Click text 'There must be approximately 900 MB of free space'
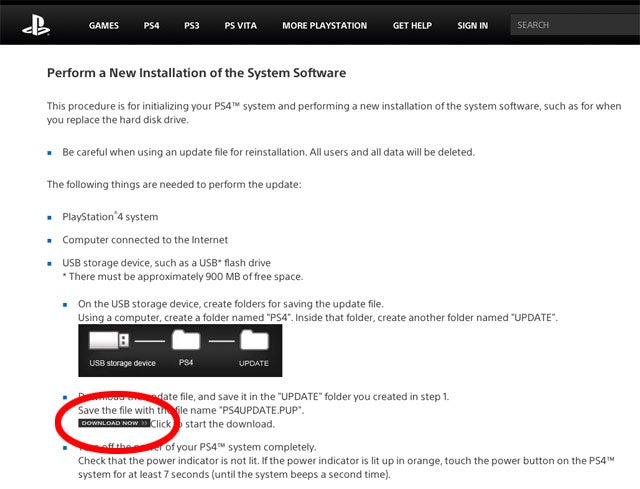The height and width of the screenshot is (489, 640). click(185, 277)
